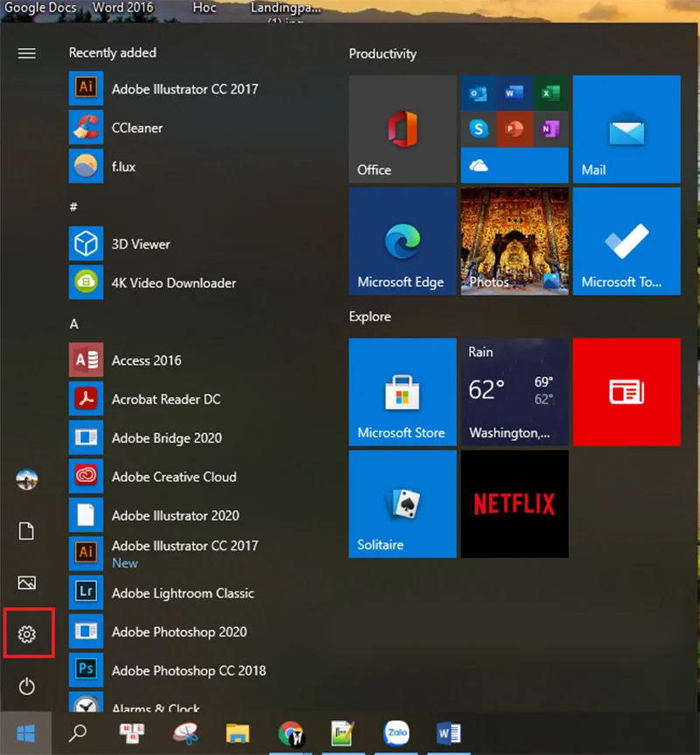Open the Photos tile
700x755 pixels.
coord(514,241)
